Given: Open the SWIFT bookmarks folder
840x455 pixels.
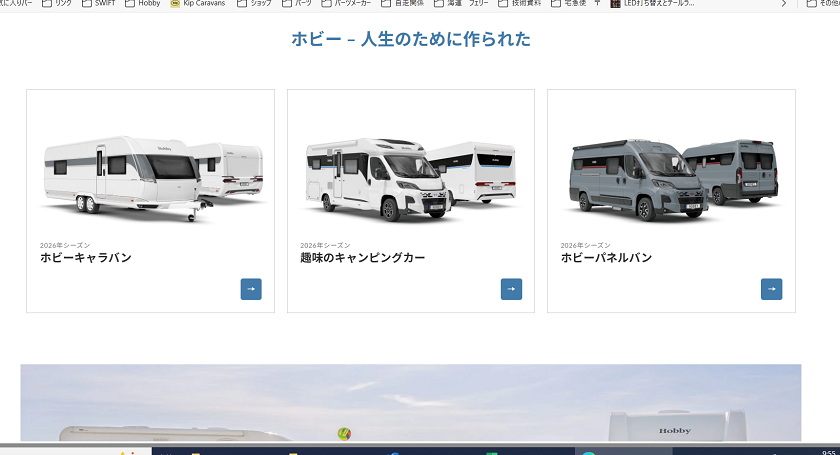Looking at the screenshot, I should point(99,3).
